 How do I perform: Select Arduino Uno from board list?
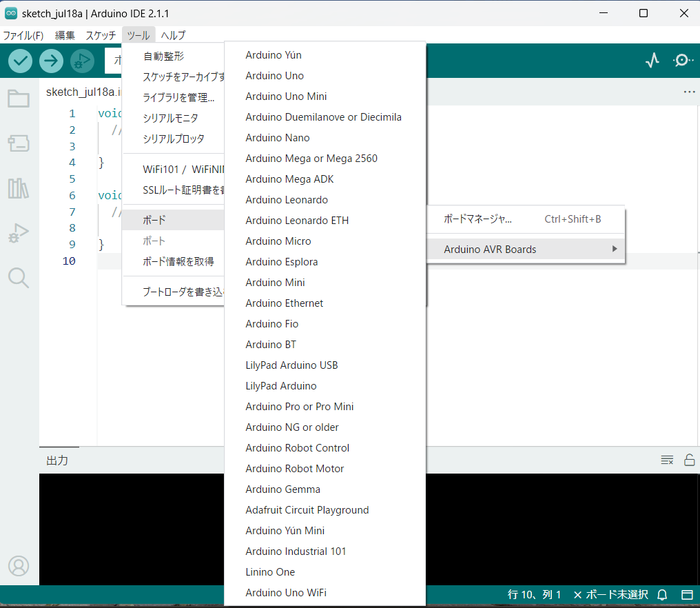(x=274, y=76)
